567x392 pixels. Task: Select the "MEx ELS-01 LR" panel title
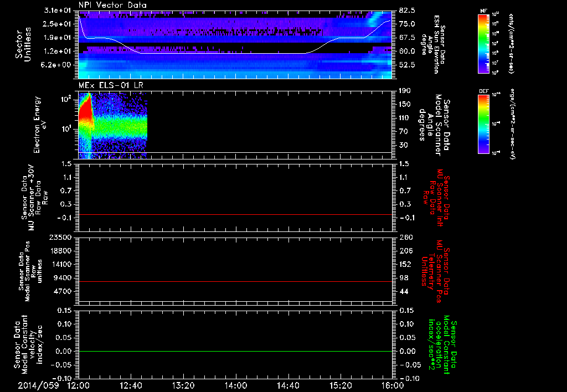111,85
